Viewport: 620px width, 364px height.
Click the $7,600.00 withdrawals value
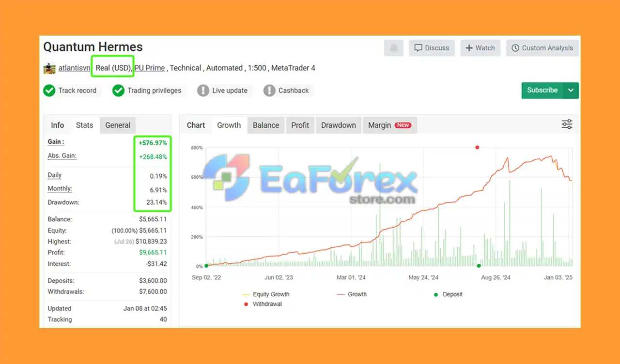click(x=153, y=291)
